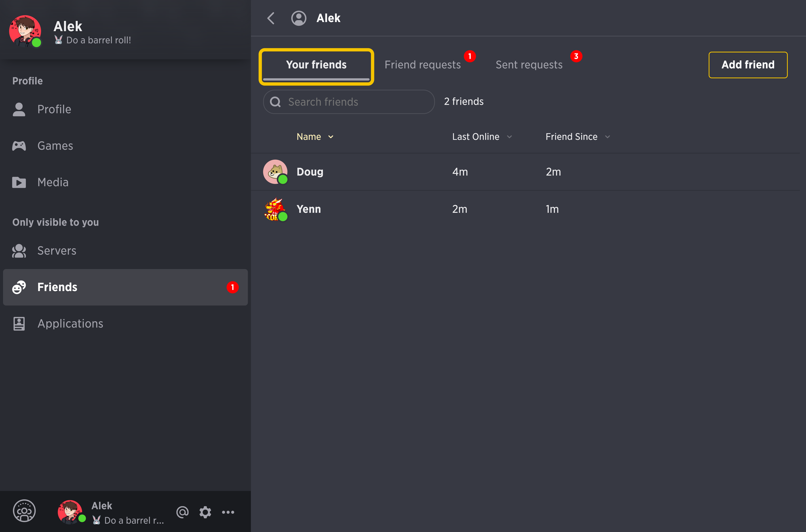Screen dimensions: 806x532
Task: Sort by Name column chevron
Action: (x=331, y=137)
